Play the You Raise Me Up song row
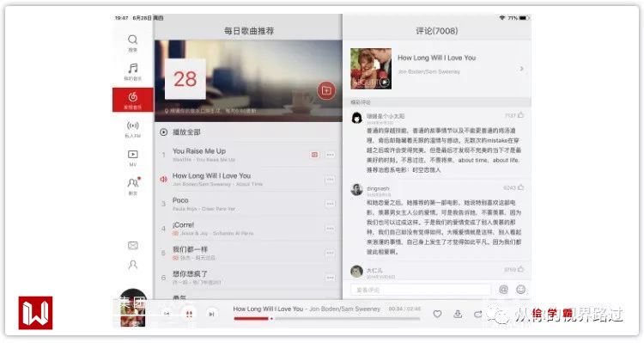The width and height of the screenshot is (644, 343). [248, 155]
